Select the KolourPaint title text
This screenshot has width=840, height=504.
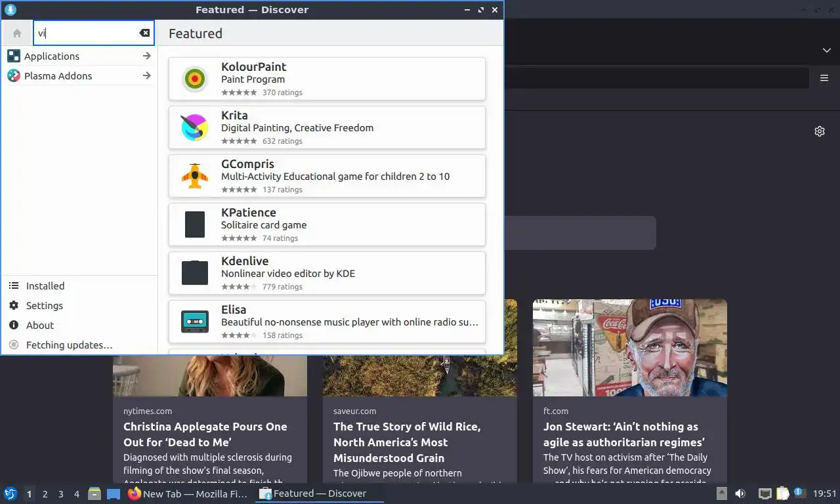pos(253,67)
